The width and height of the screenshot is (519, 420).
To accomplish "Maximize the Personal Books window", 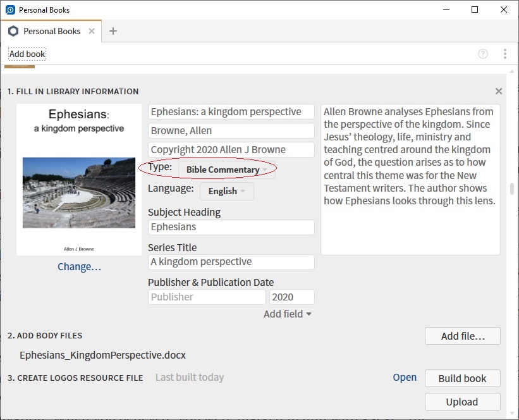I will click(475, 9).
